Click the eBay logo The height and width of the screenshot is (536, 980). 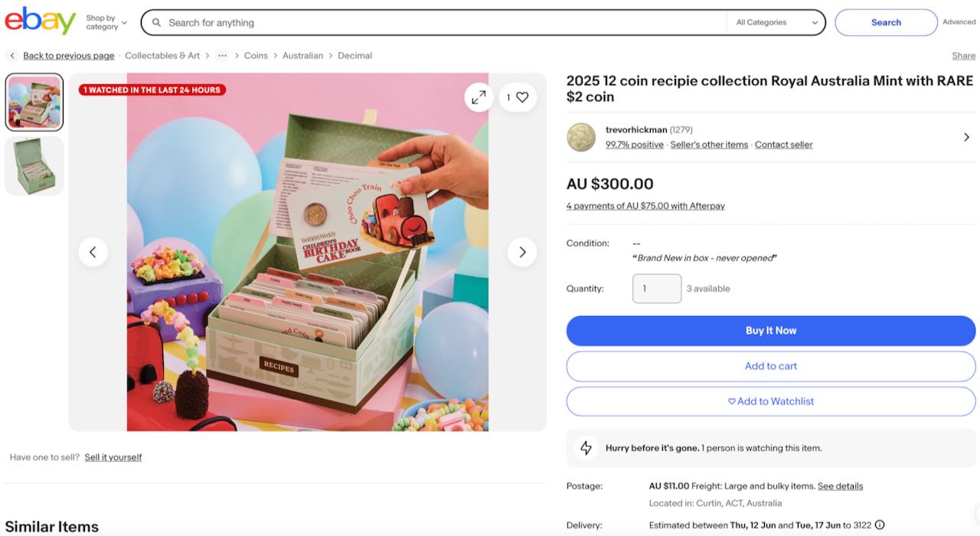[41, 21]
